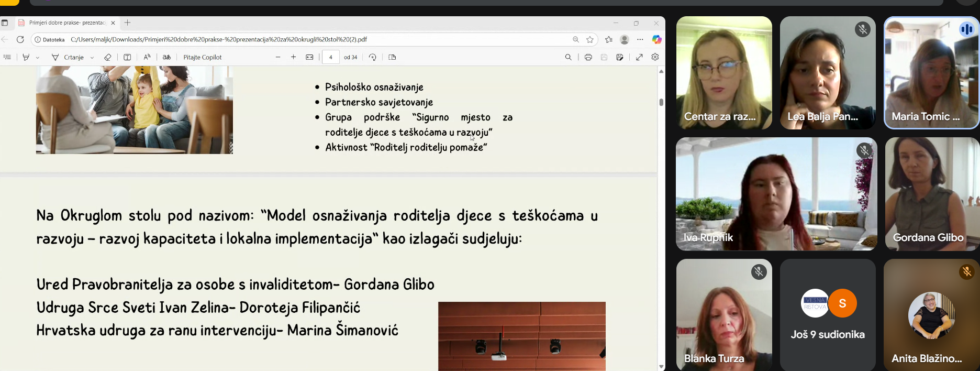Click the Hrvatska udruga za ranu intervenciju line

[217, 330]
